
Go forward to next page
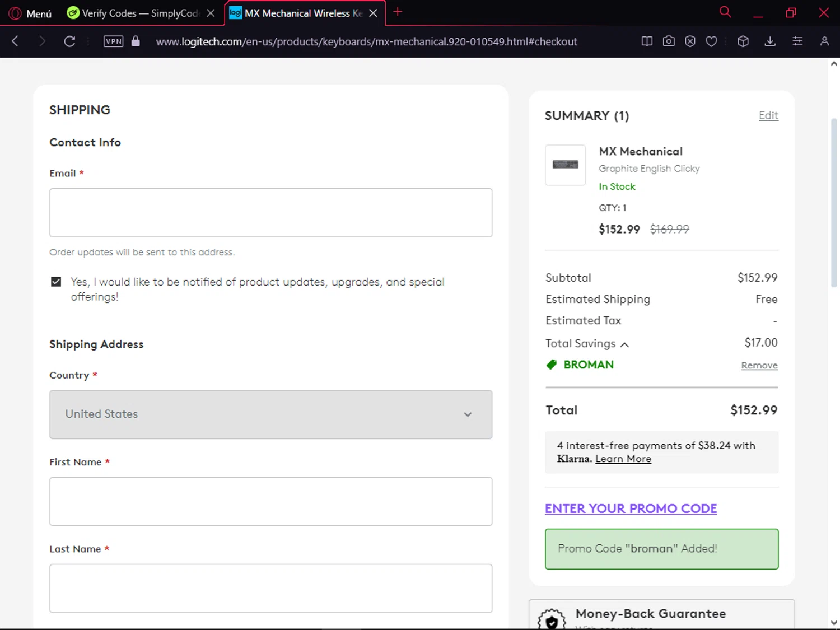pyautogui.click(x=42, y=41)
